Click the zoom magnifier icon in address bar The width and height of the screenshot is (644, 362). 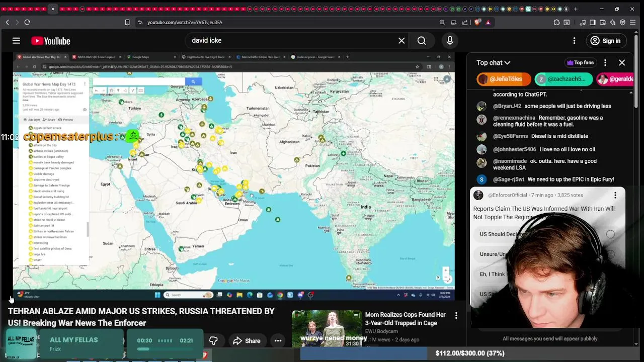pos(442,22)
